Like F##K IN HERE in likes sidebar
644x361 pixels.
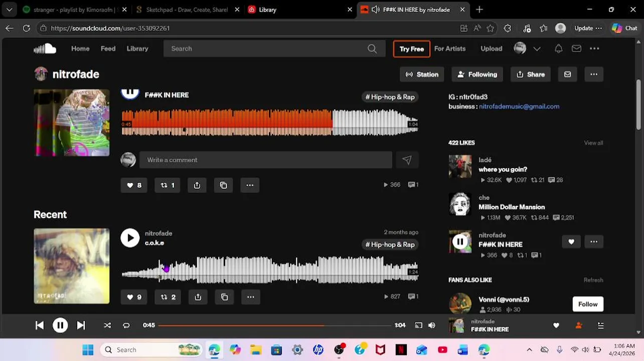(x=571, y=242)
